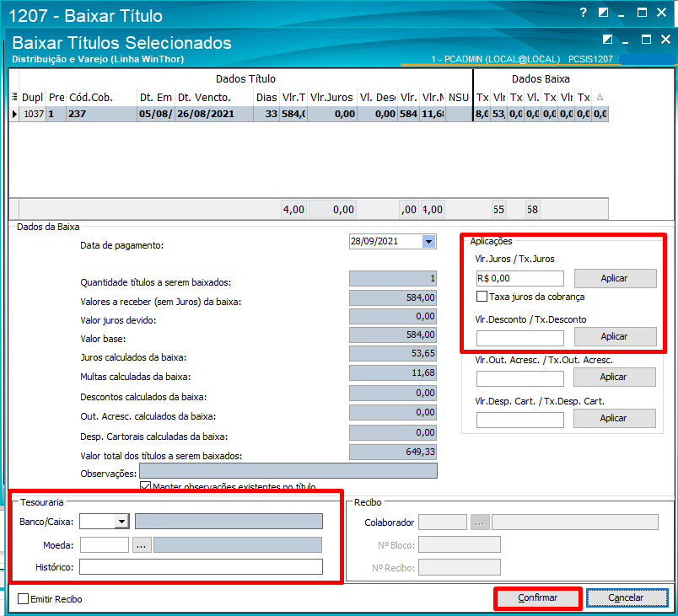The height and width of the screenshot is (616, 678).
Task: Focus Vlr.Desp. Cart. input field
Action: point(519,420)
